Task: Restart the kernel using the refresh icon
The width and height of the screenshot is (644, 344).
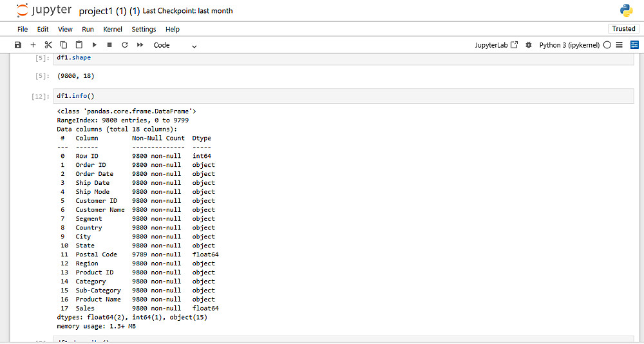Action: [x=125, y=45]
